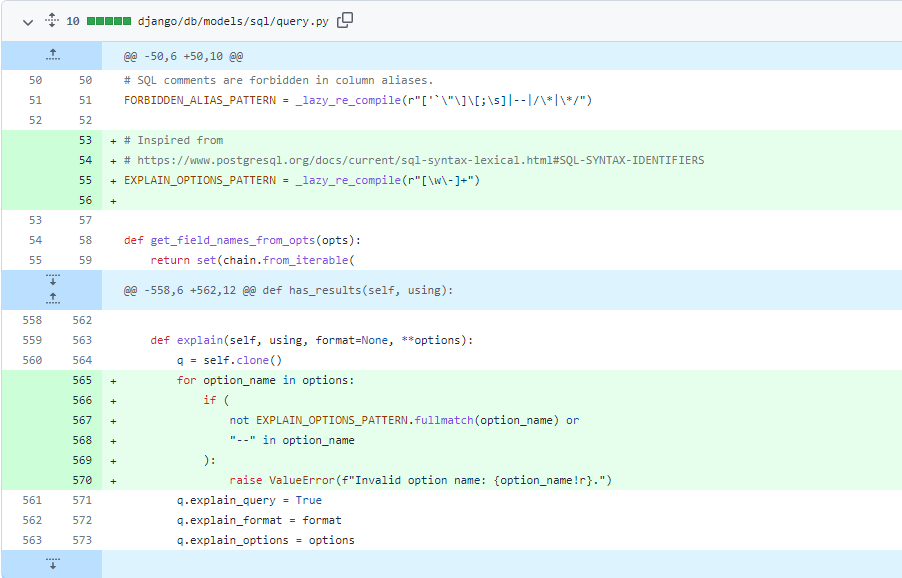
Task: Click the raise ValueError code line
Action: pos(420,480)
